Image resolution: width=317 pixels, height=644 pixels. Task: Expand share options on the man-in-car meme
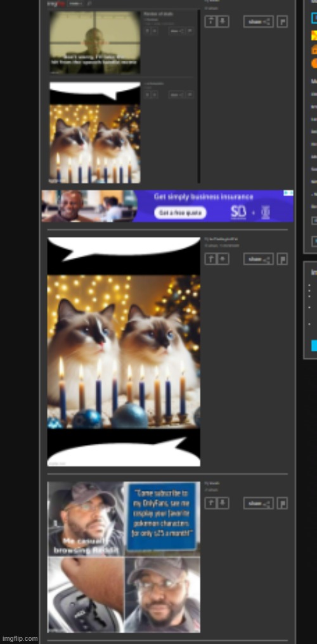point(258,503)
